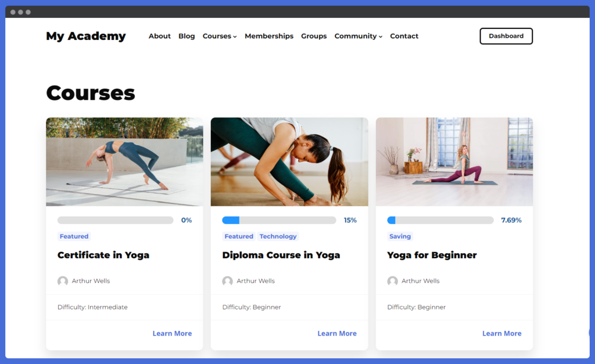The image size is (595, 364).
Task: Click the Dashboard button
Action: 506,36
